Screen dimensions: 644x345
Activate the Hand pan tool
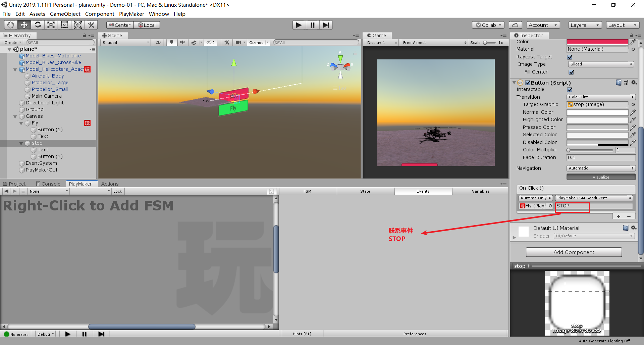click(x=10, y=24)
